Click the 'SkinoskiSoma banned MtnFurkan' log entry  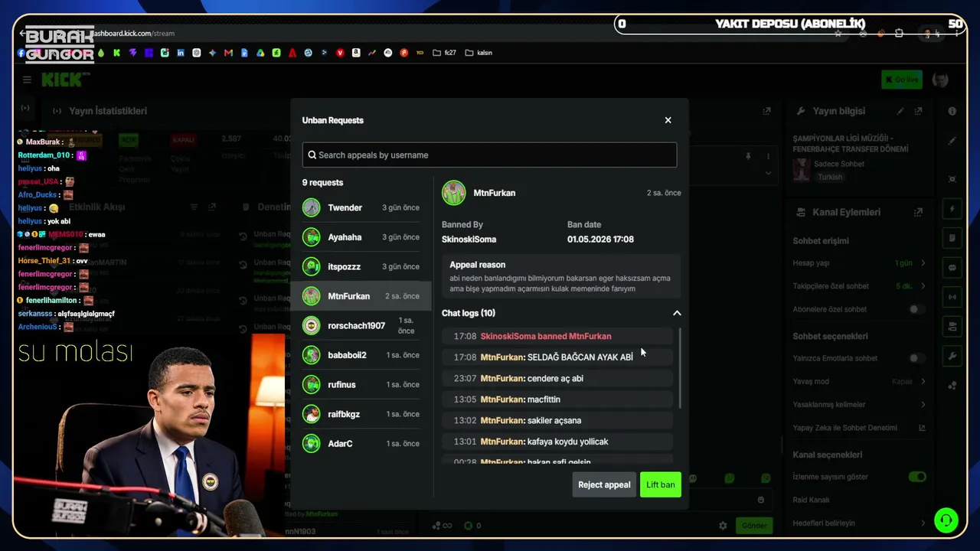(557, 336)
